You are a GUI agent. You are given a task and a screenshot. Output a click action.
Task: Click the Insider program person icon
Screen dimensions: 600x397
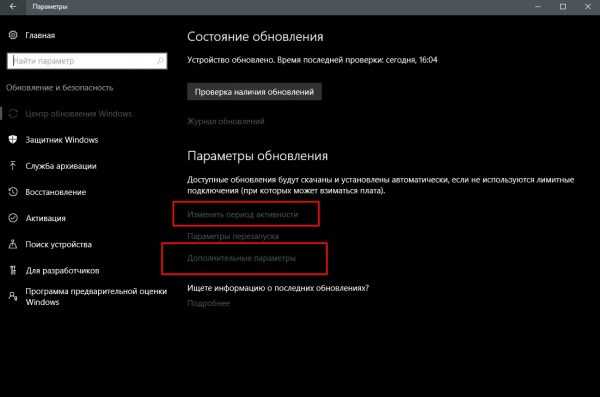(13, 296)
